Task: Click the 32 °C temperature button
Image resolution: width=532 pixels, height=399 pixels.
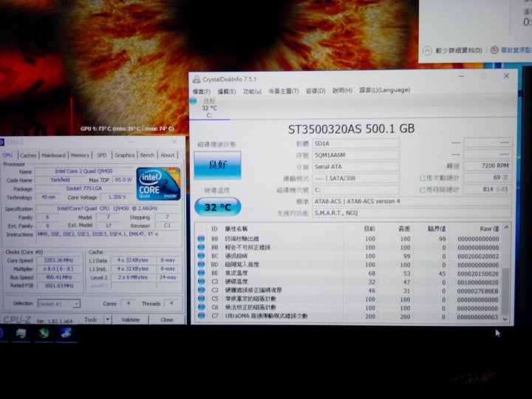Action: click(x=218, y=207)
